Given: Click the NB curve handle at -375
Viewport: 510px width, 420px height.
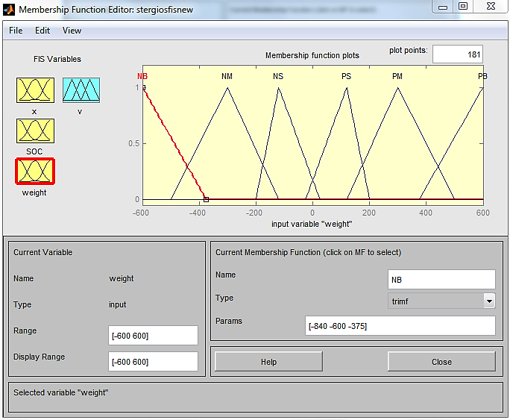Looking at the screenshot, I should click(x=207, y=199).
